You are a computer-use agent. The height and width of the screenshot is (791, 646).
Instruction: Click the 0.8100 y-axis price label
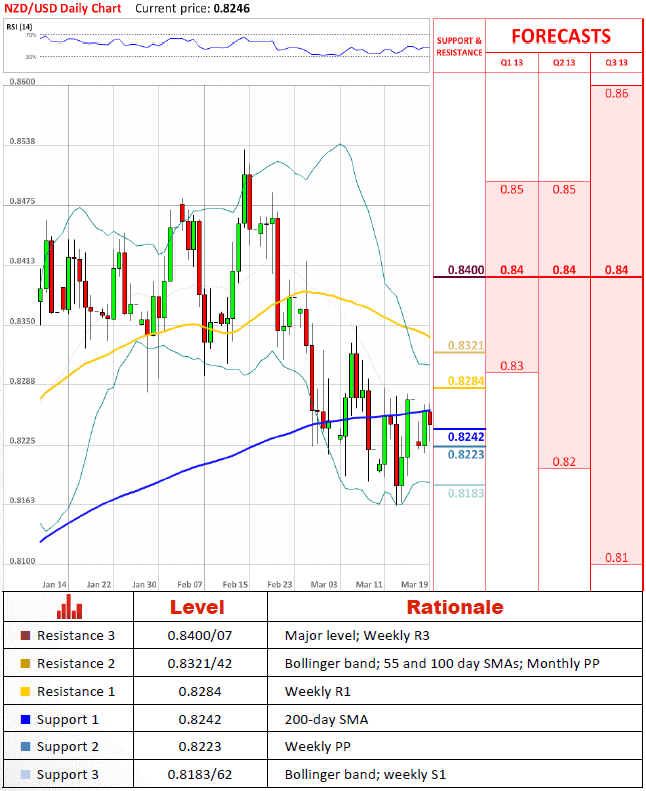pyautogui.click(x=23, y=561)
